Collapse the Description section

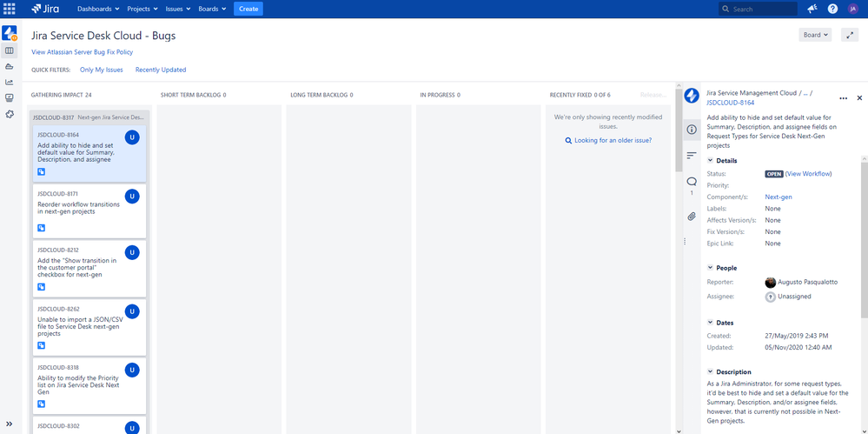(x=711, y=372)
